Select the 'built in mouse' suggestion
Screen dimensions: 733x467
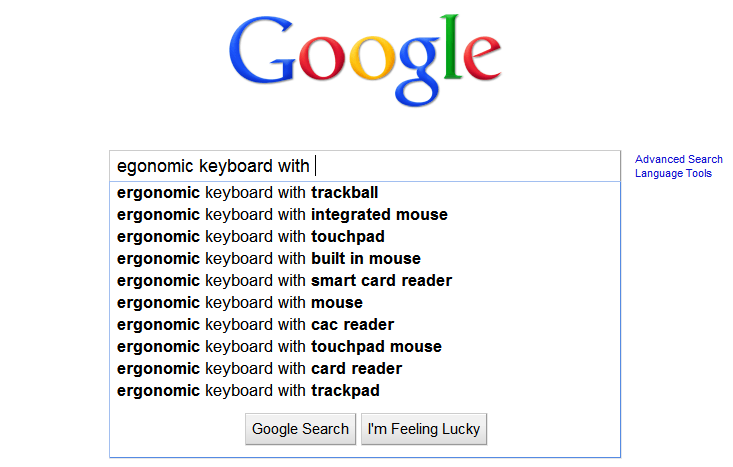[x=268, y=258]
